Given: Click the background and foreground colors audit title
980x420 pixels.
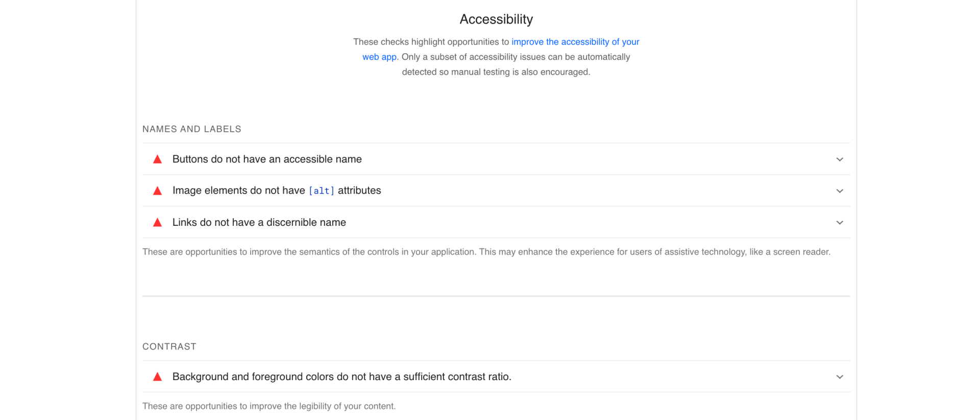Looking at the screenshot, I should tap(341, 377).
